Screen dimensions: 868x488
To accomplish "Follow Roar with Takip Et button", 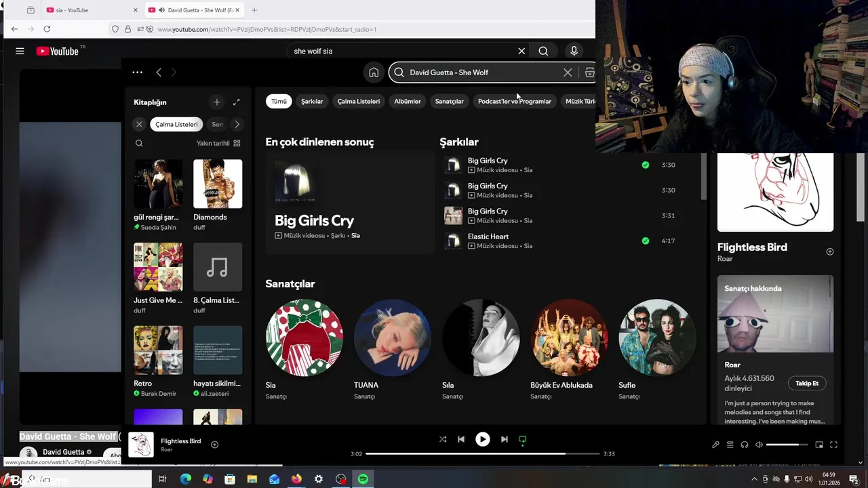I will (807, 383).
